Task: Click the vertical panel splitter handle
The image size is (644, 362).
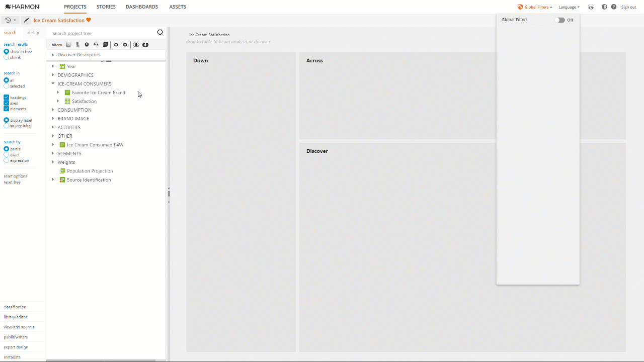Action: point(169,194)
